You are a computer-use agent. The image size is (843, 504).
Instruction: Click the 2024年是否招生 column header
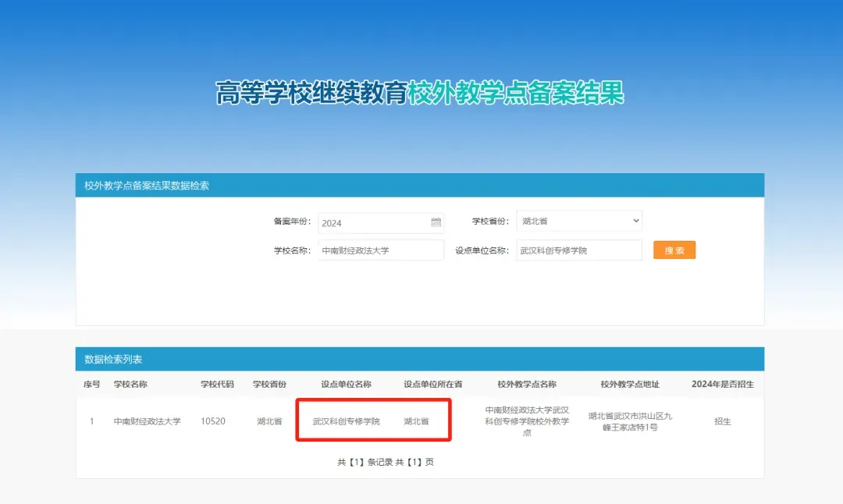(723, 384)
